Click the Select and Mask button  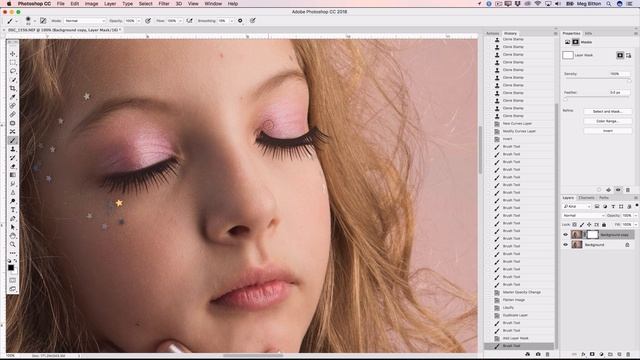(607, 111)
